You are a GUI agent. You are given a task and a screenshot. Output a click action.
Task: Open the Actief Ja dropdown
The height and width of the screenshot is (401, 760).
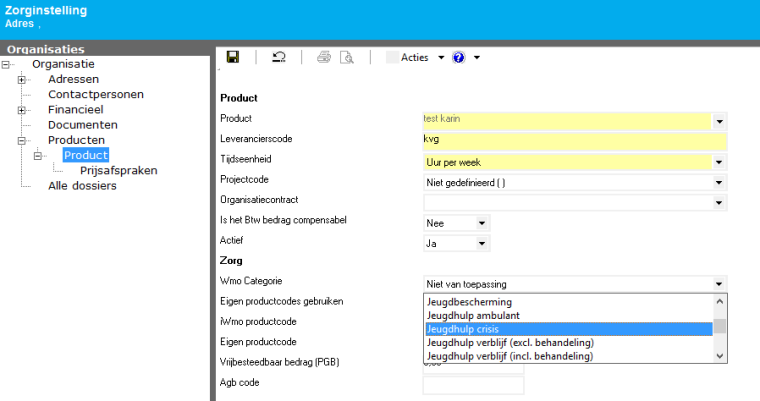[x=482, y=243]
